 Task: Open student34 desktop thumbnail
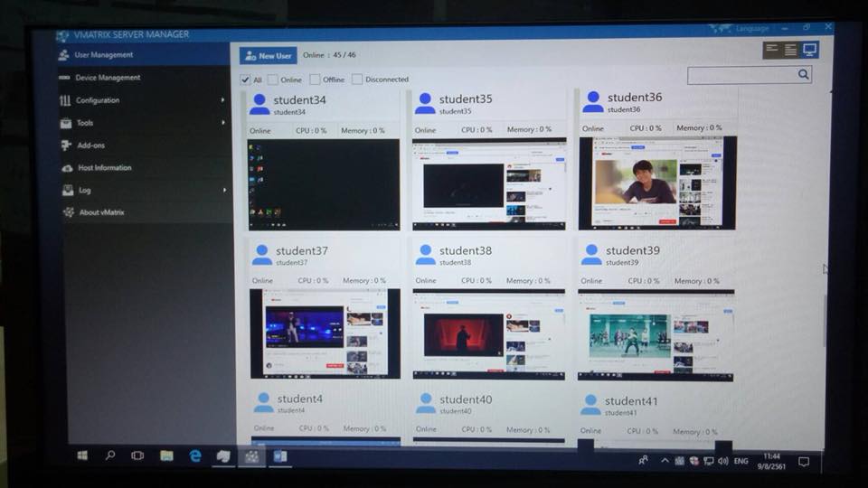point(324,184)
